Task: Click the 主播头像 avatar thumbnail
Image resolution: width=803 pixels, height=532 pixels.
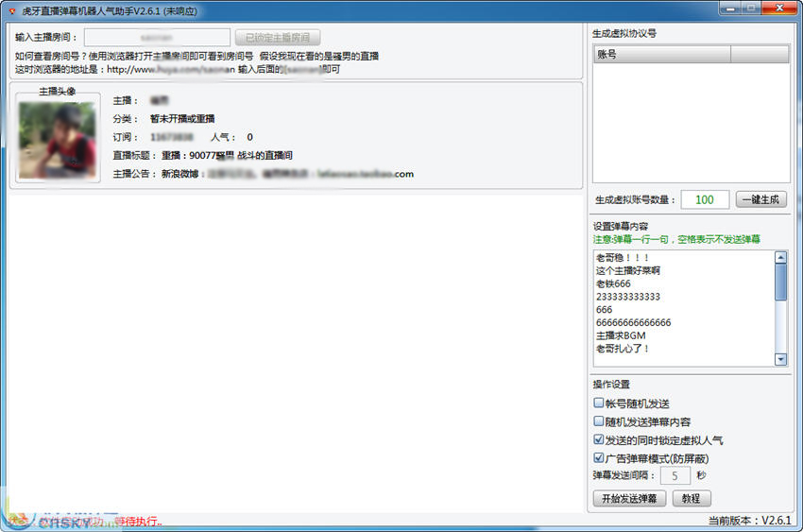Action: pyautogui.click(x=58, y=140)
